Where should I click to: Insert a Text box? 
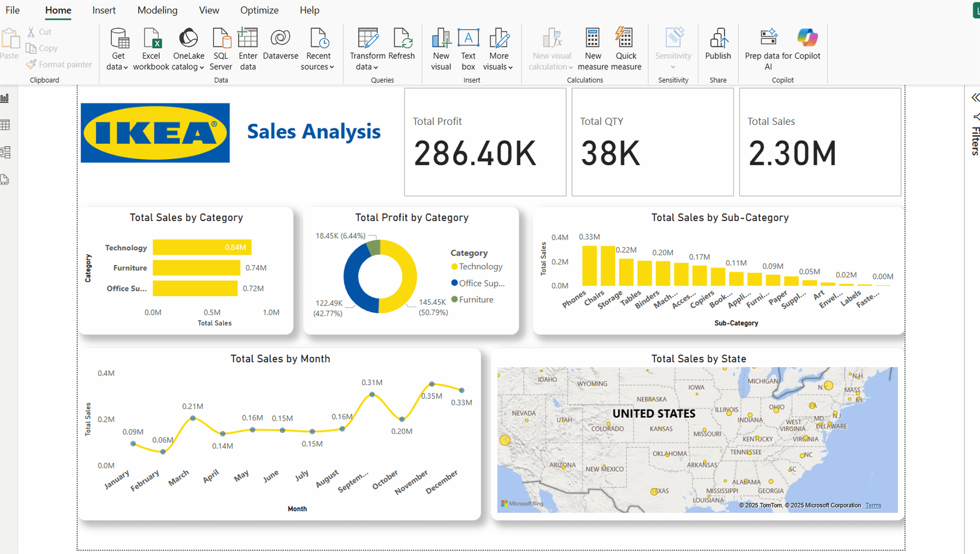tap(468, 39)
